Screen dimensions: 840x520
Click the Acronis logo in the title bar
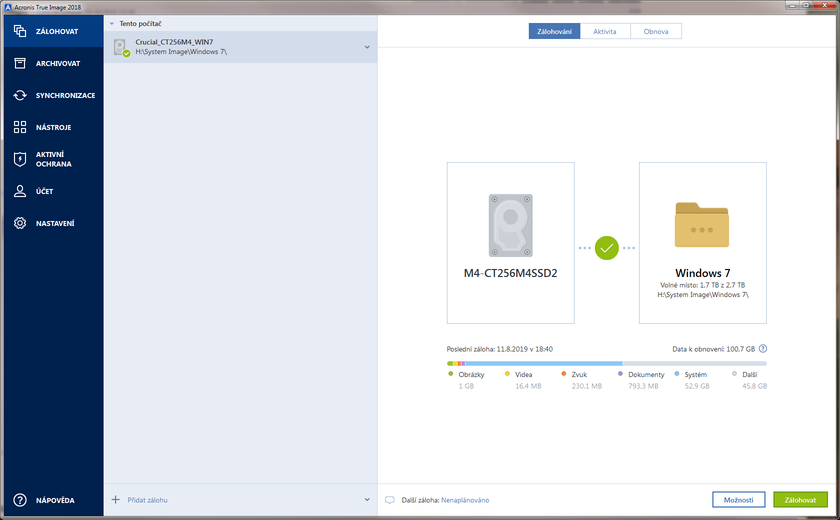pos(8,7)
